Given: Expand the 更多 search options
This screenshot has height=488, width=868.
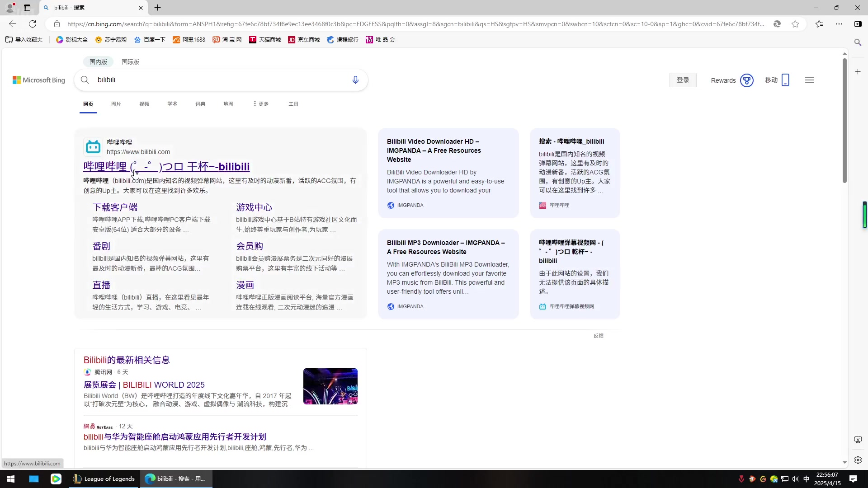Looking at the screenshot, I should 261,104.
